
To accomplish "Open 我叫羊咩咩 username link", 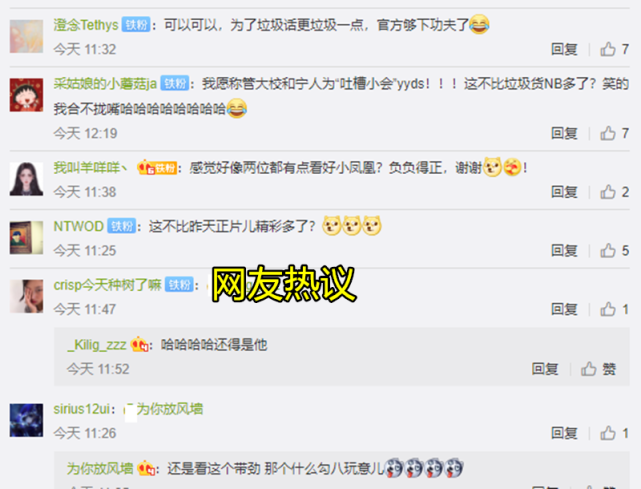I will [90, 168].
